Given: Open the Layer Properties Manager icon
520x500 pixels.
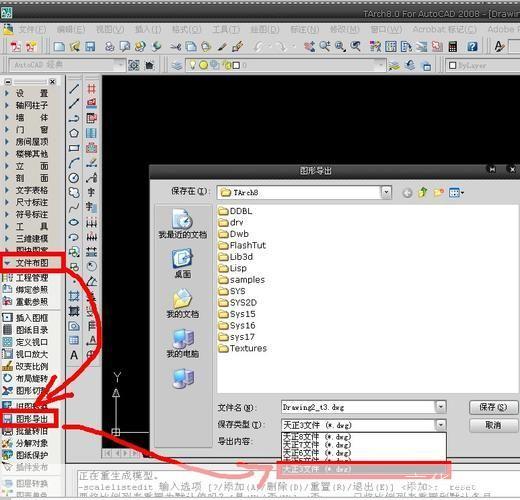Looking at the screenshot, I should [x=177, y=65].
